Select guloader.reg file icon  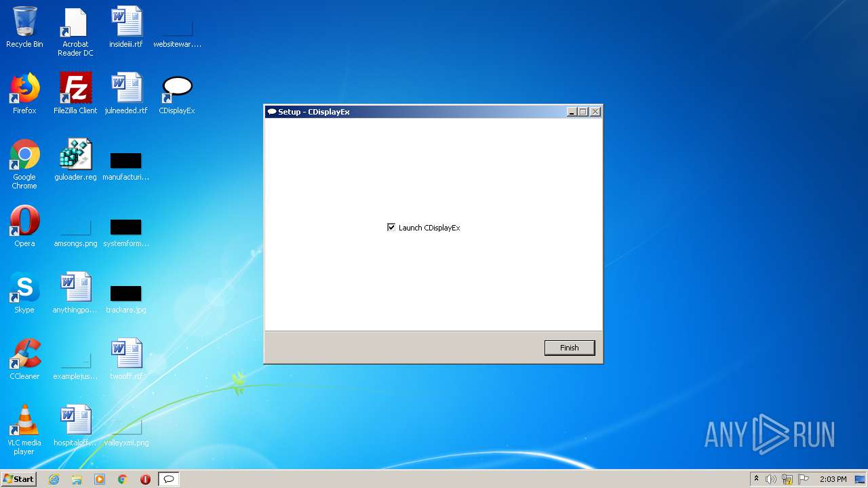point(75,161)
